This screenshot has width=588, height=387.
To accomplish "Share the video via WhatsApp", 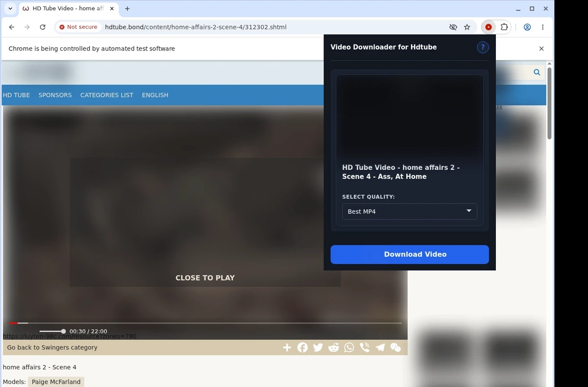I will [349, 347].
